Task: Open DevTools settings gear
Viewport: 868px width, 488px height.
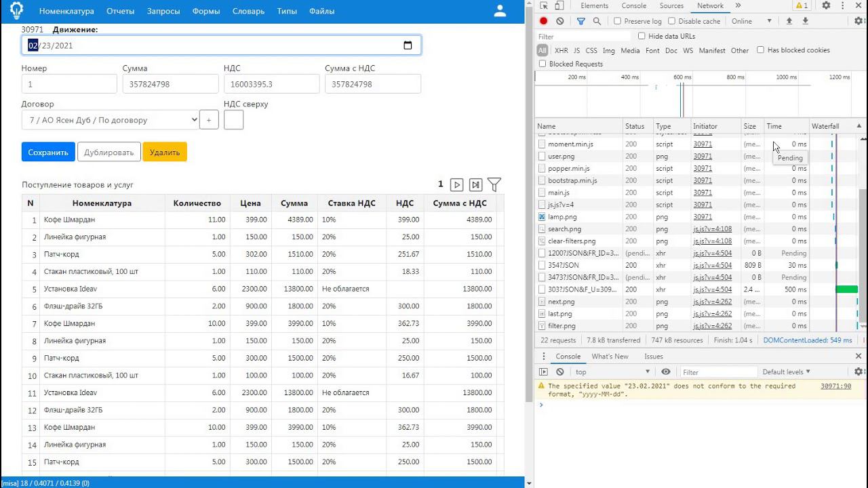Action: 826,5
